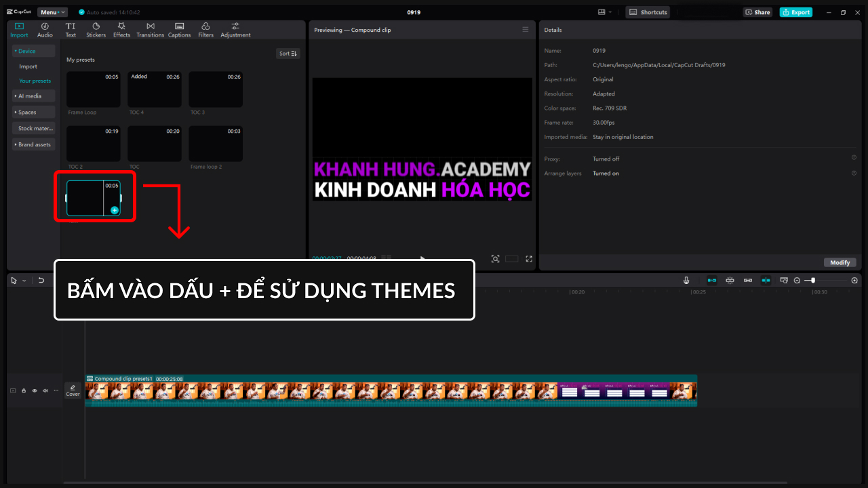Viewport: 868px width, 488px height.
Task: Select the Frame loop 2 preset thumbnail
Action: click(x=216, y=144)
